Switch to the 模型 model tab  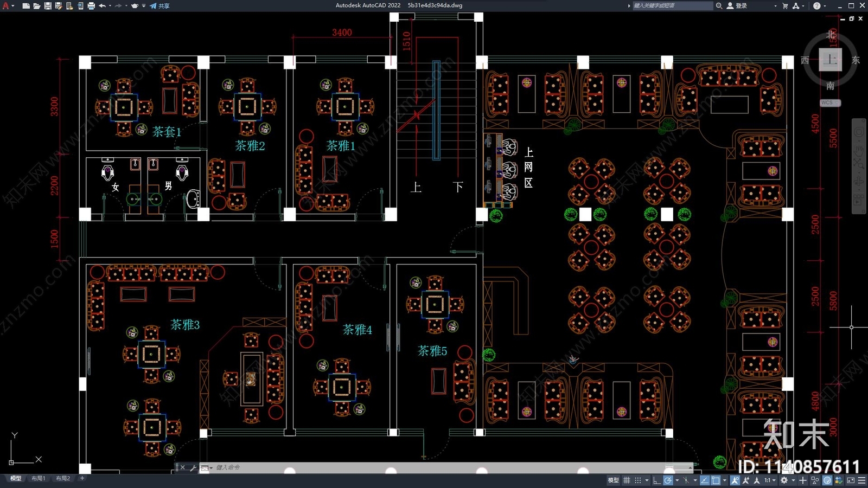coord(16,478)
